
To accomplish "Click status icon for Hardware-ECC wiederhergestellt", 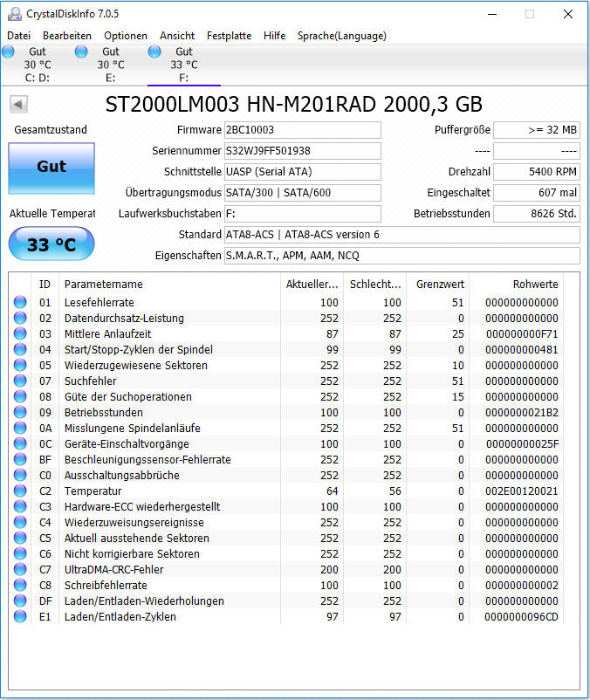I will click(x=20, y=506).
